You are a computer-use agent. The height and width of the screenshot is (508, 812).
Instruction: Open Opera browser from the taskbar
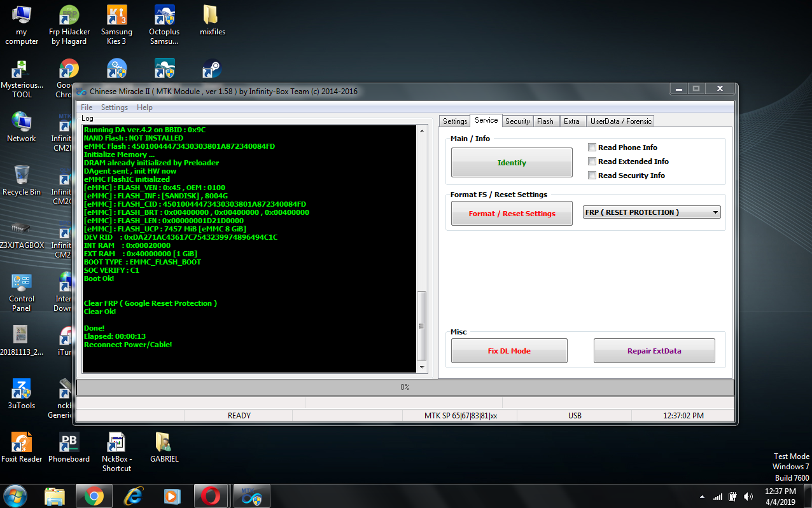(211, 495)
